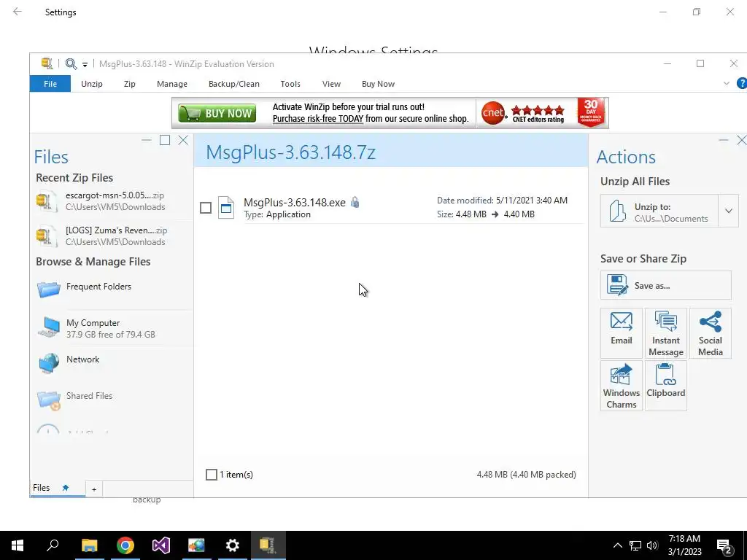This screenshot has height=560, width=747.
Task: Expand the Unzip to dropdown arrow
Action: (729, 211)
